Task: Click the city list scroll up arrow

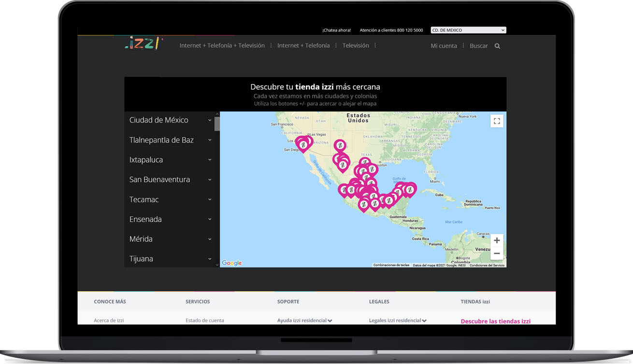Action: pyautogui.click(x=217, y=114)
